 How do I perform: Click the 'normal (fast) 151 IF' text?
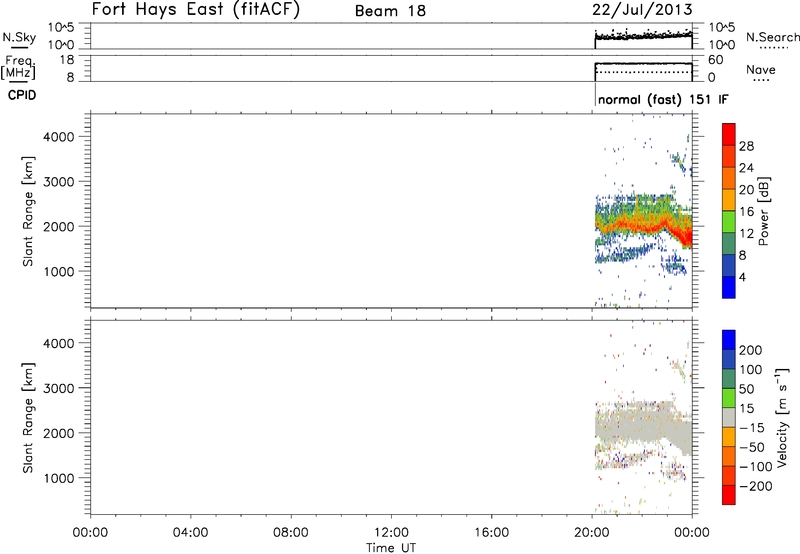[x=663, y=99]
